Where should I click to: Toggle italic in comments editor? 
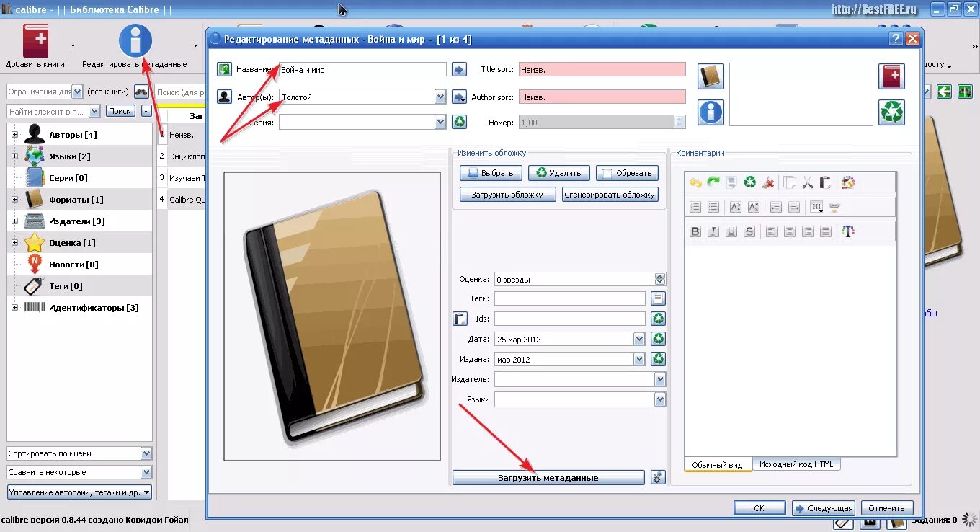click(x=713, y=231)
